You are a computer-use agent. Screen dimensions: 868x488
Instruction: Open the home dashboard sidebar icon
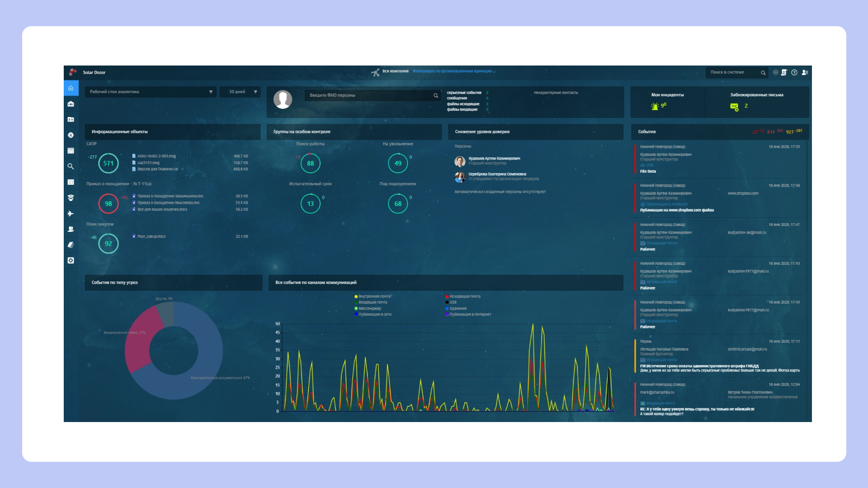point(71,89)
